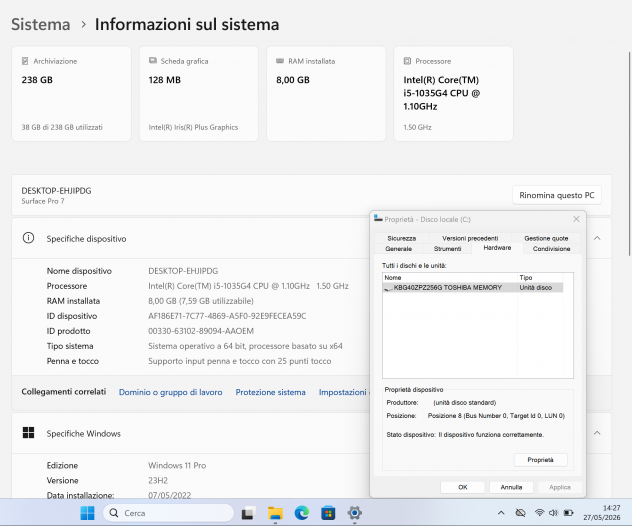Image resolution: width=632 pixels, height=526 pixels.
Task: Click the Nome column header
Action: click(x=450, y=277)
